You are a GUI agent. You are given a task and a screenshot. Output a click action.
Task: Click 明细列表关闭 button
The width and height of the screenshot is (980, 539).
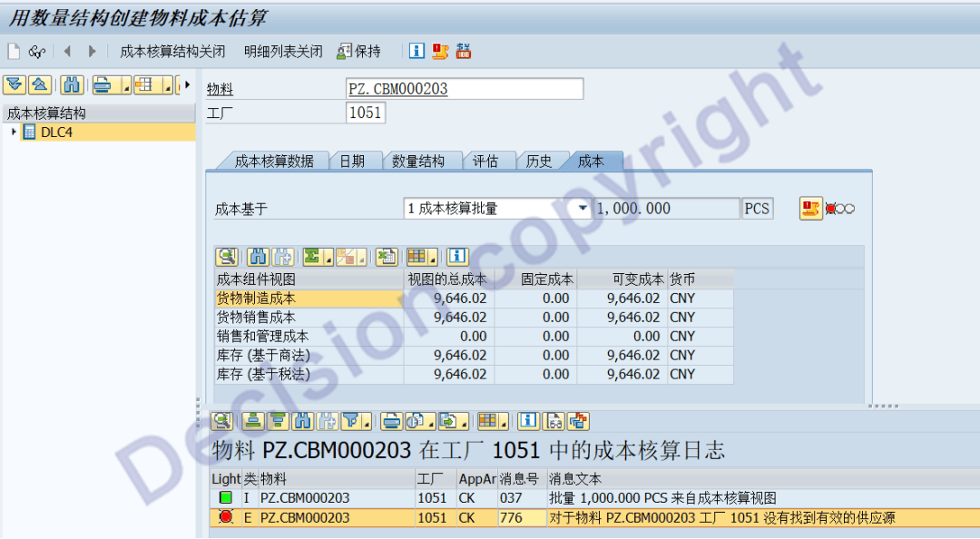click(283, 52)
